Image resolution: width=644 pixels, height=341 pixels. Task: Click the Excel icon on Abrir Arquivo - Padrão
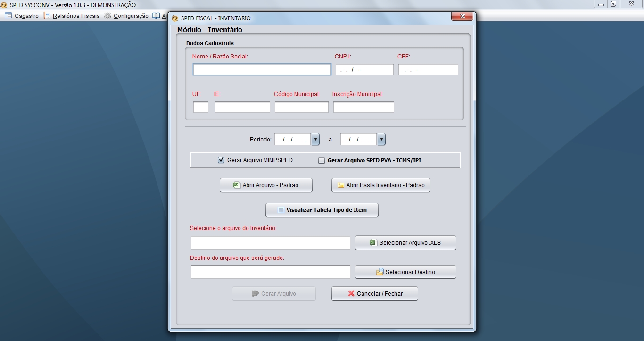236,185
